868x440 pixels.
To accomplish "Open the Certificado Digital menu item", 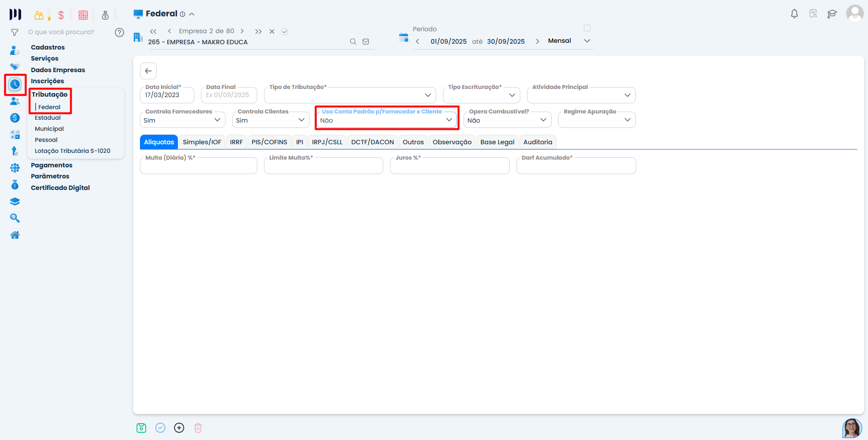I will click(60, 188).
